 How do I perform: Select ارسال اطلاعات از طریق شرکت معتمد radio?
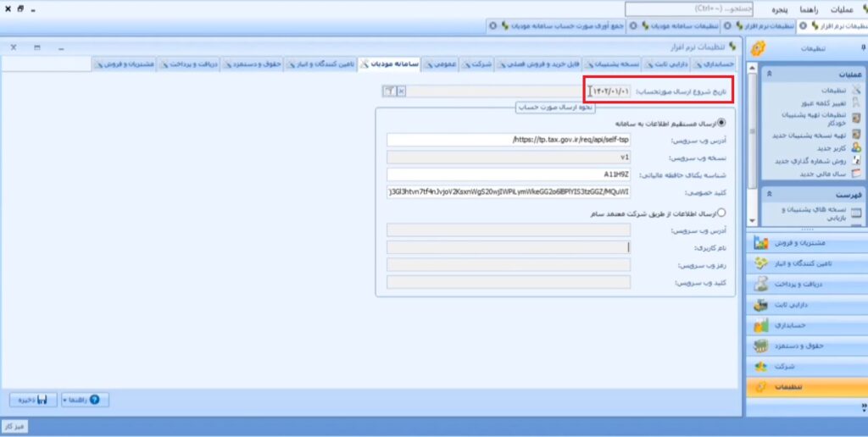coord(721,213)
